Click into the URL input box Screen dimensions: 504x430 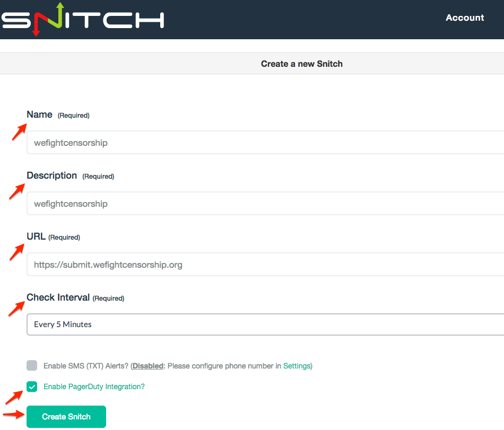pos(265,265)
